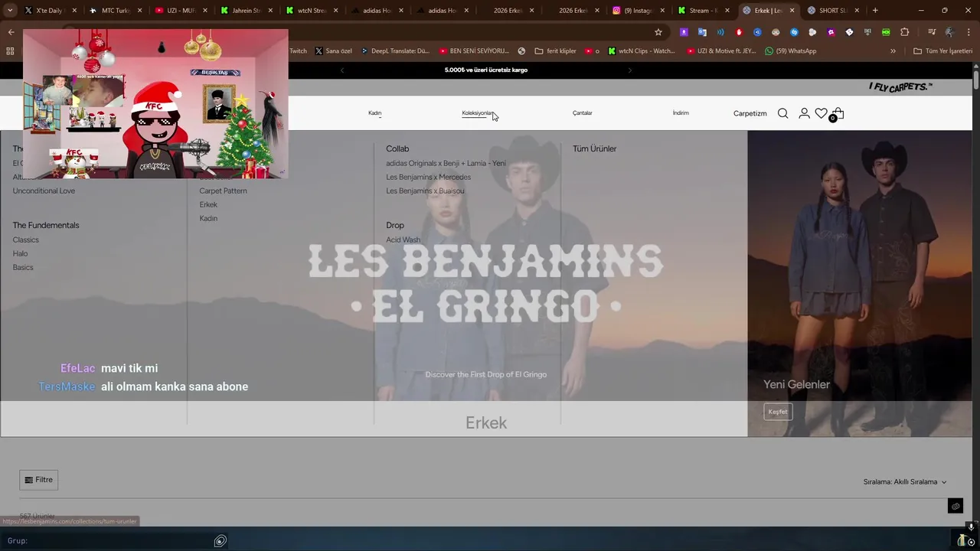This screenshot has height=551, width=980.
Task: Open the Erkek link below Carpet Pattern
Action: click(208, 204)
